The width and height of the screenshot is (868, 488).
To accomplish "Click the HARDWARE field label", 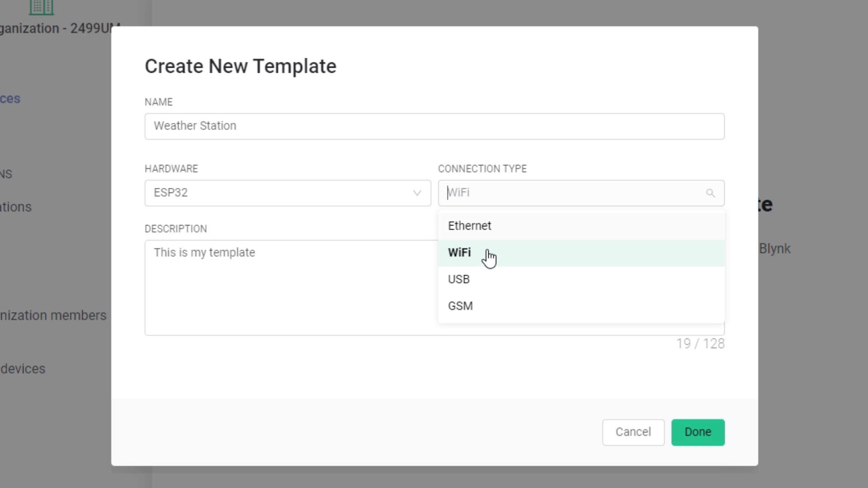I will [171, 169].
